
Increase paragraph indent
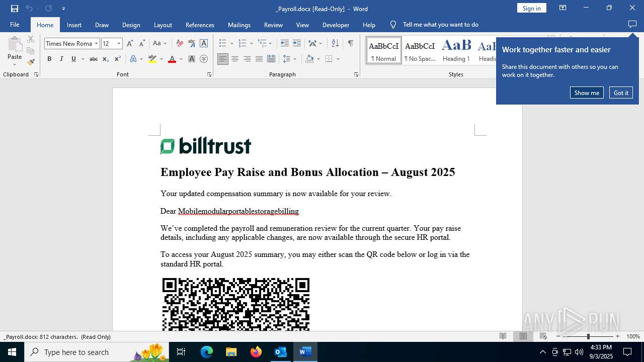click(x=297, y=43)
